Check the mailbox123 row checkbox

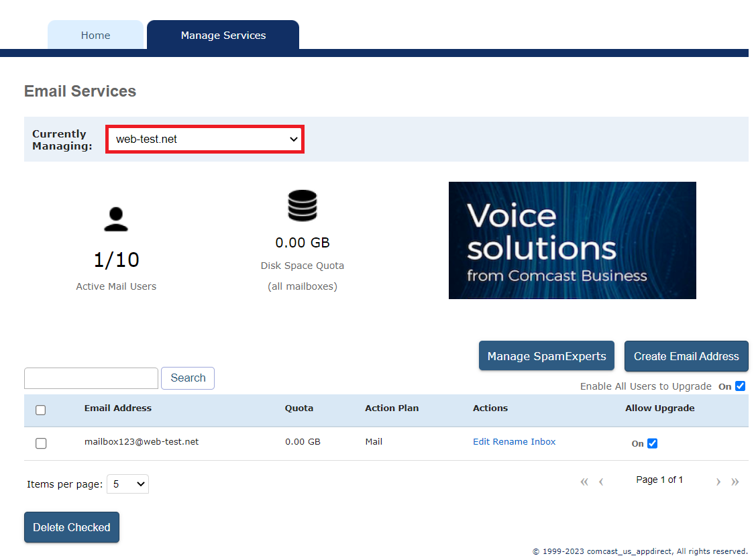click(40, 443)
